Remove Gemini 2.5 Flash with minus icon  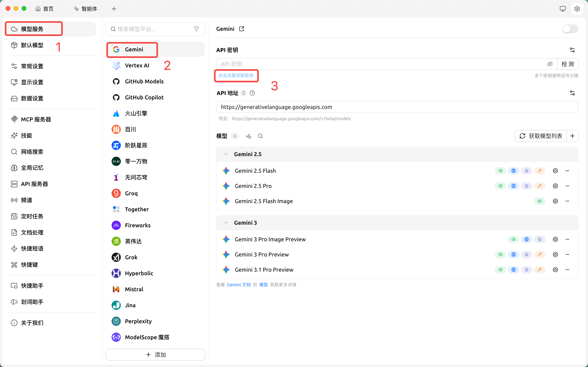(567, 171)
